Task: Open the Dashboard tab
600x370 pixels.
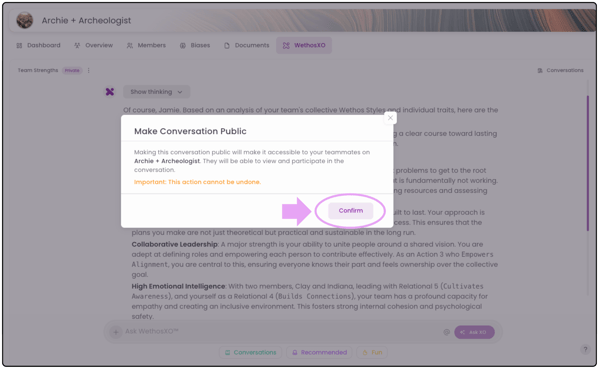Action: [x=39, y=45]
